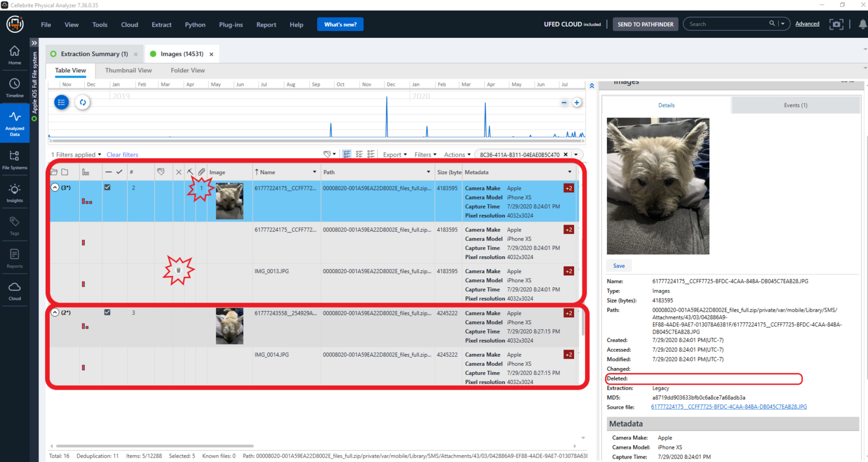Click the timeline list view blue icon
Screen dimensions: 868x462
(62, 102)
